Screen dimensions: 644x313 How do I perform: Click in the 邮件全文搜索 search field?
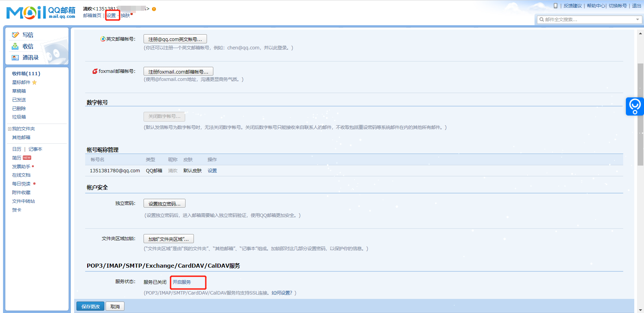[589, 19]
